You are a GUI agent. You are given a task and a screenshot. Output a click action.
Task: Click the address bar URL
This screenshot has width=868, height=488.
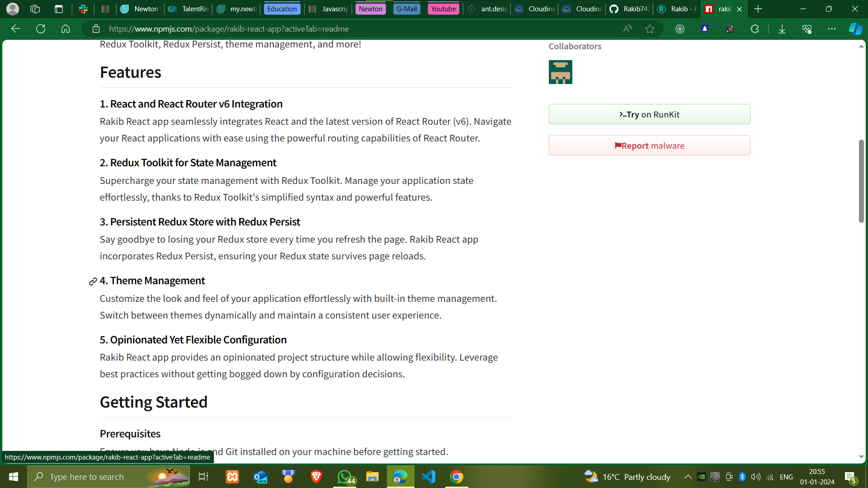[x=229, y=29]
